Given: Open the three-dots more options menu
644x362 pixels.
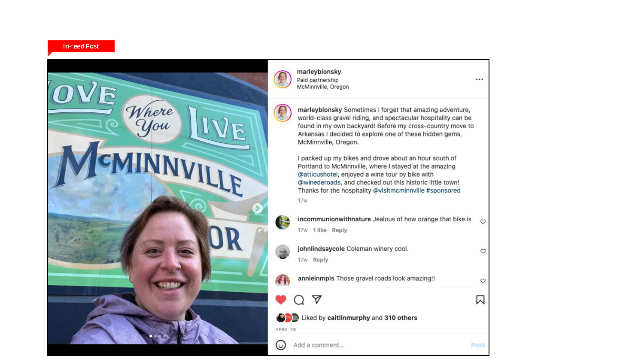Looking at the screenshot, I should 480,79.
